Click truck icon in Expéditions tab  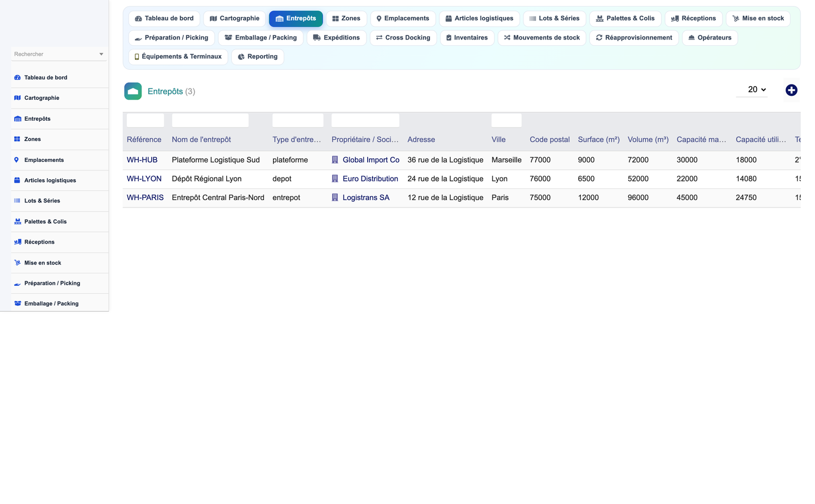point(317,38)
